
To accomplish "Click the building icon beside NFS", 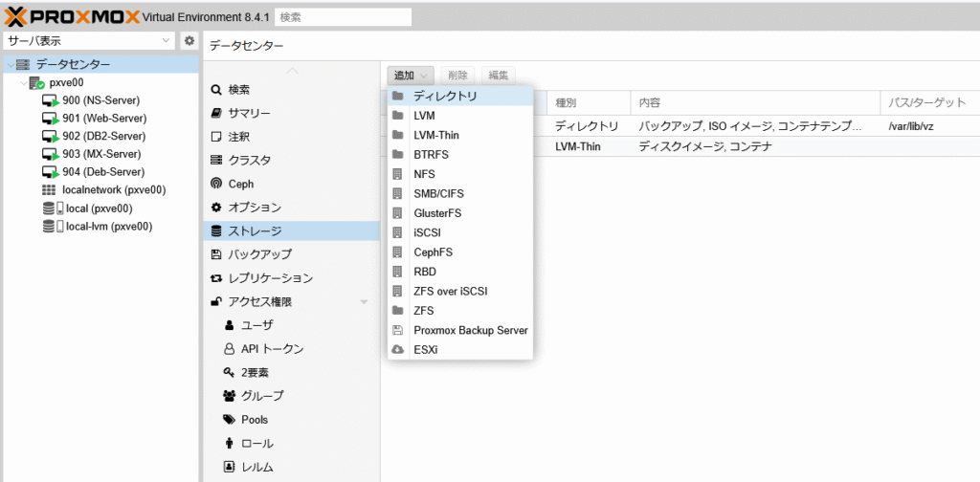I will click(x=397, y=174).
